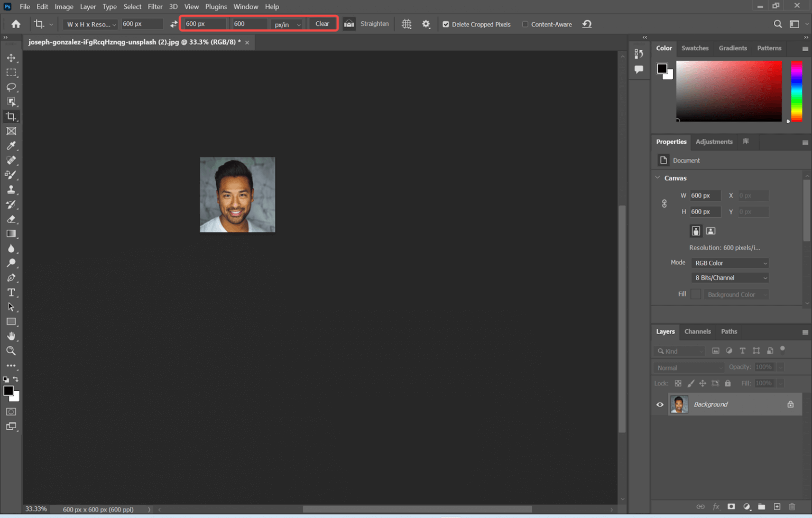Open the Filter menu
The image size is (812, 518).
coord(155,7)
